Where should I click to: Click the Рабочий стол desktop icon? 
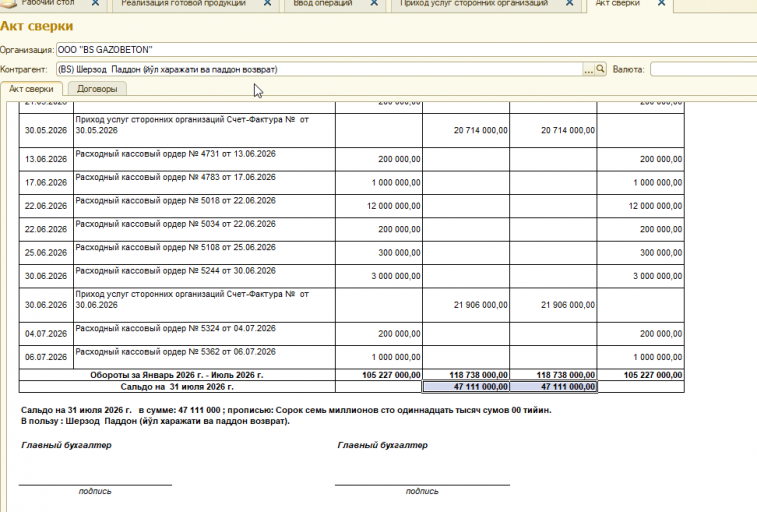pyautogui.click(x=10, y=4)
